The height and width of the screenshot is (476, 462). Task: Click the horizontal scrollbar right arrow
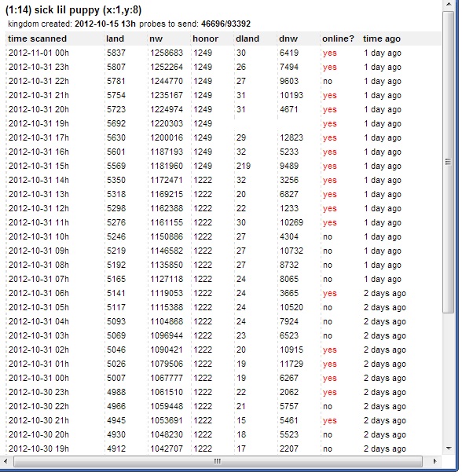(x=434, y=461)
